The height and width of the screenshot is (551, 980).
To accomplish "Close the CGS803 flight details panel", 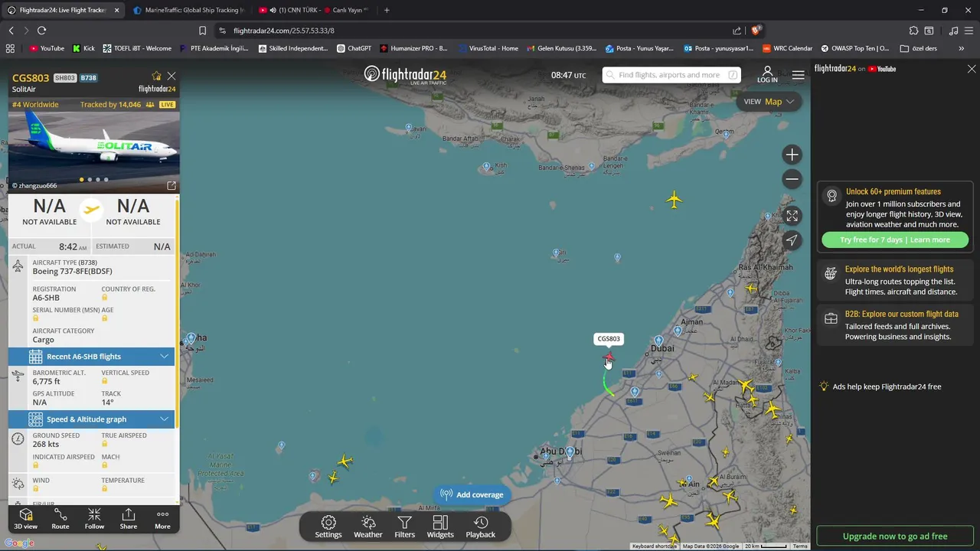I will (171, 77).
